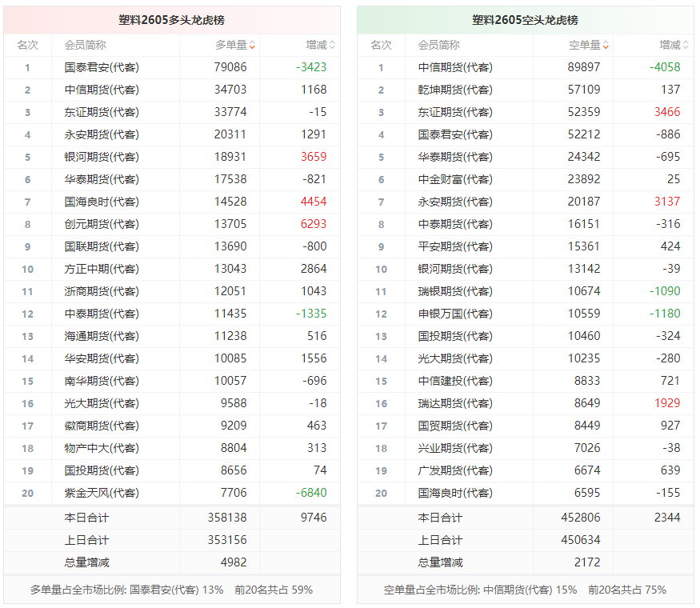Click long 本日合计 total 358138
The image size is (700, 608).
pos(226,518)
